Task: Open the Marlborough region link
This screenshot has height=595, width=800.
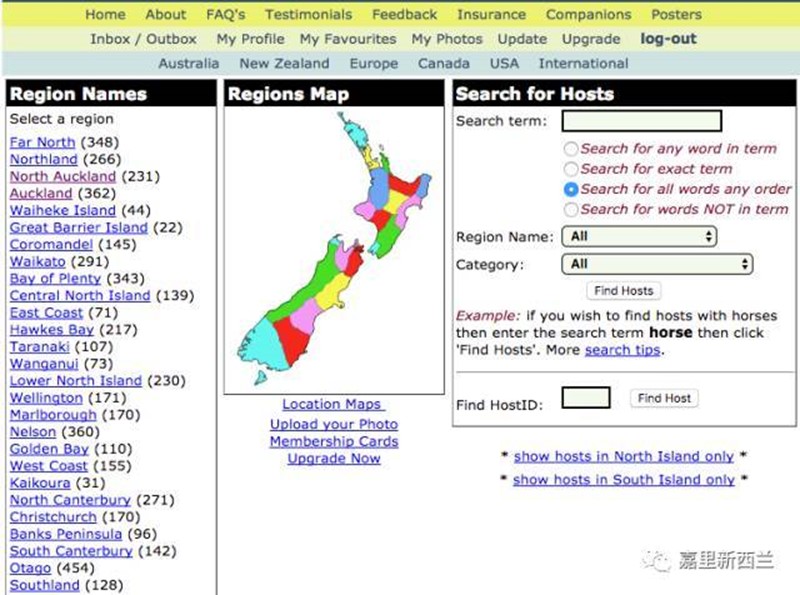Action: pyautogui.click(x=53, y=415)
